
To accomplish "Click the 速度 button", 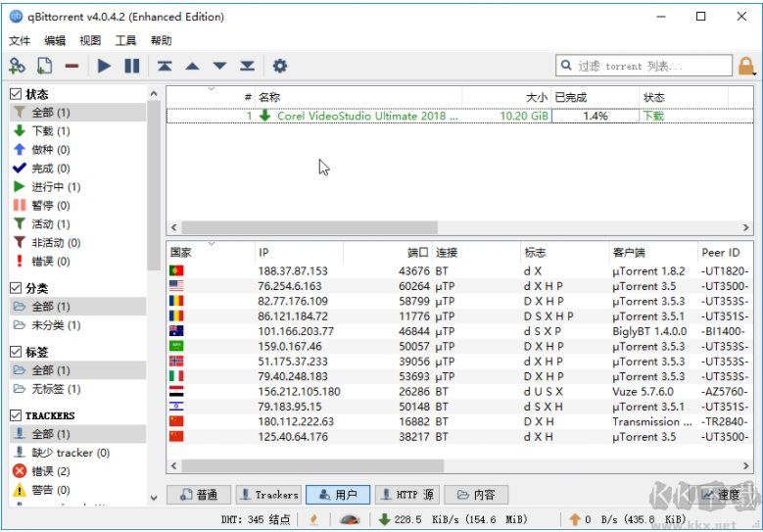I will pyautogui.click(x=721, y=495).
